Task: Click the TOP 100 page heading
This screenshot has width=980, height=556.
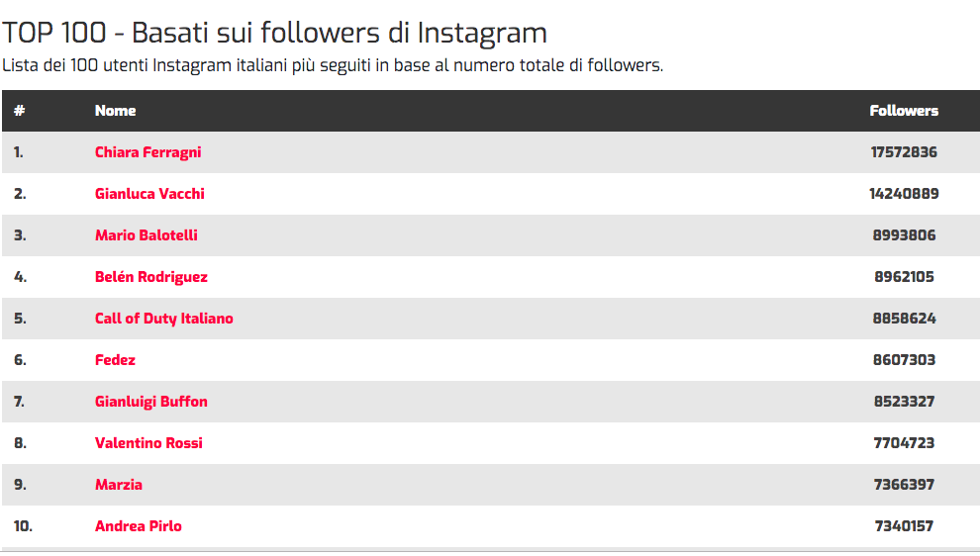Action: click(x=274, y=33)
